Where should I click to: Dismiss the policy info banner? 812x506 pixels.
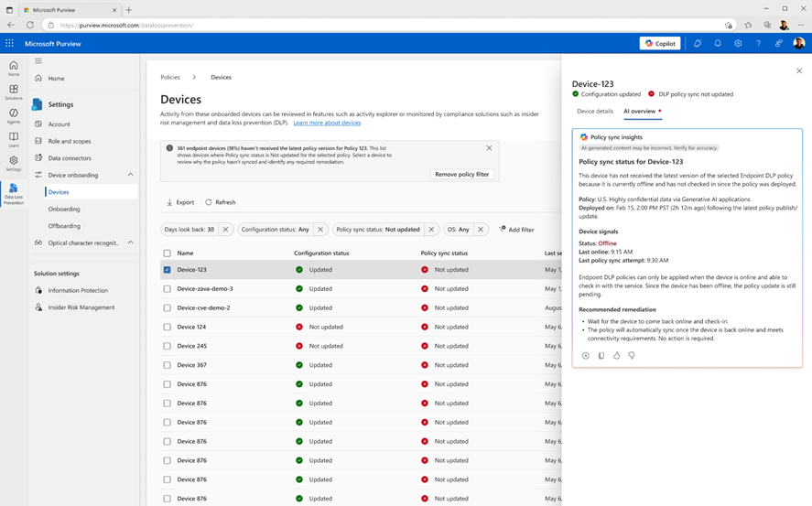point(489,148)
